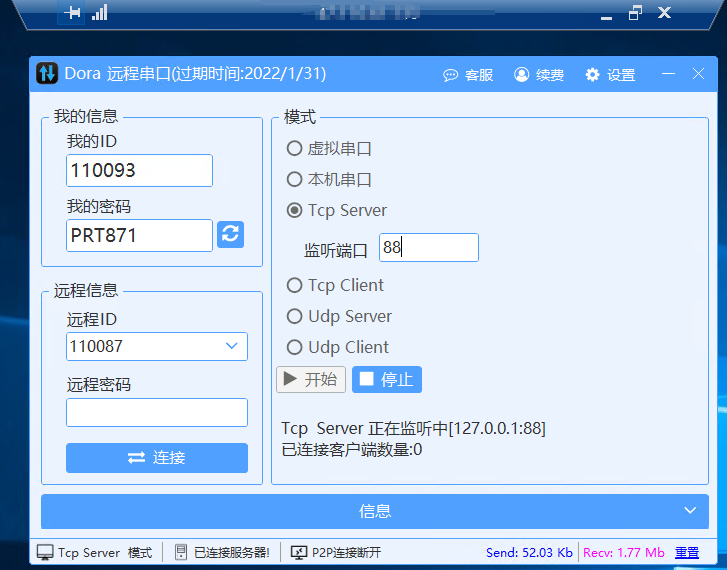This screenshot has width=727, height=570.
Task: Click the 重置 reset link
Action: click(687, 552)
